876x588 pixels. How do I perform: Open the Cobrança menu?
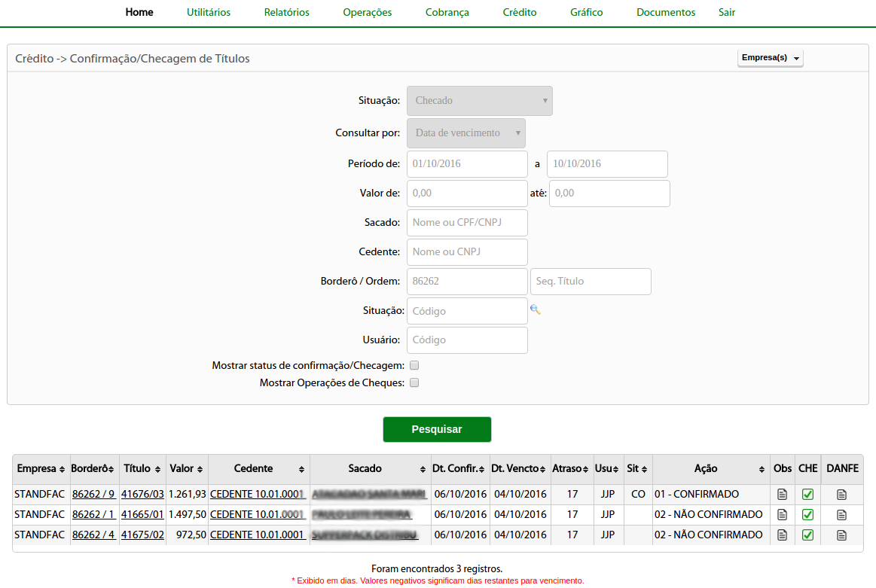[447, 13]
